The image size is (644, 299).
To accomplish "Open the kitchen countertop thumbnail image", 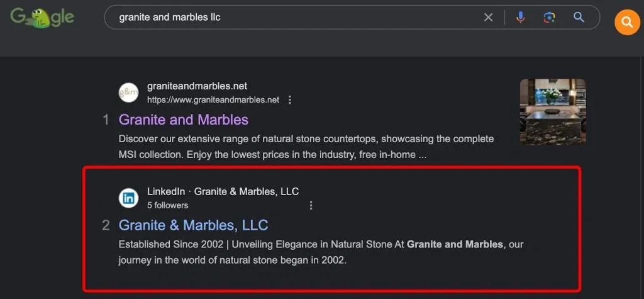I will pyautogui.click(x=553, y=112).
